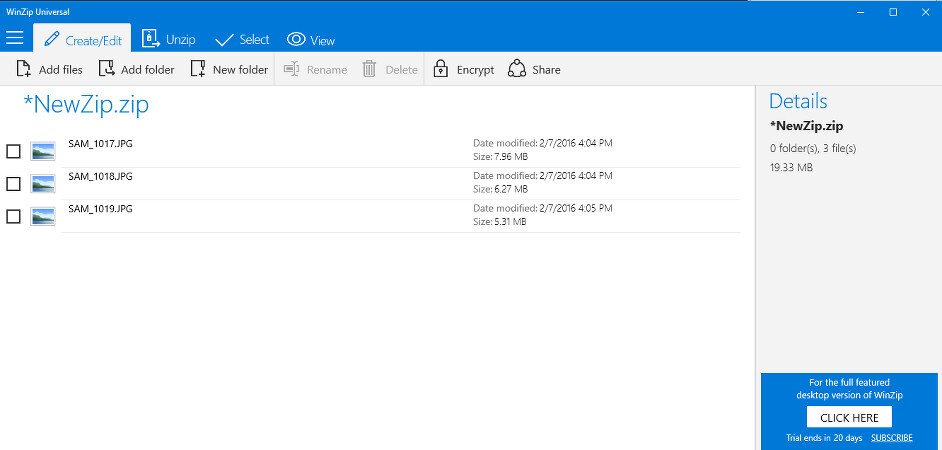Switch to the Create/Edit tab
This screenshot has height=450, width=942.
click(83, 38)
